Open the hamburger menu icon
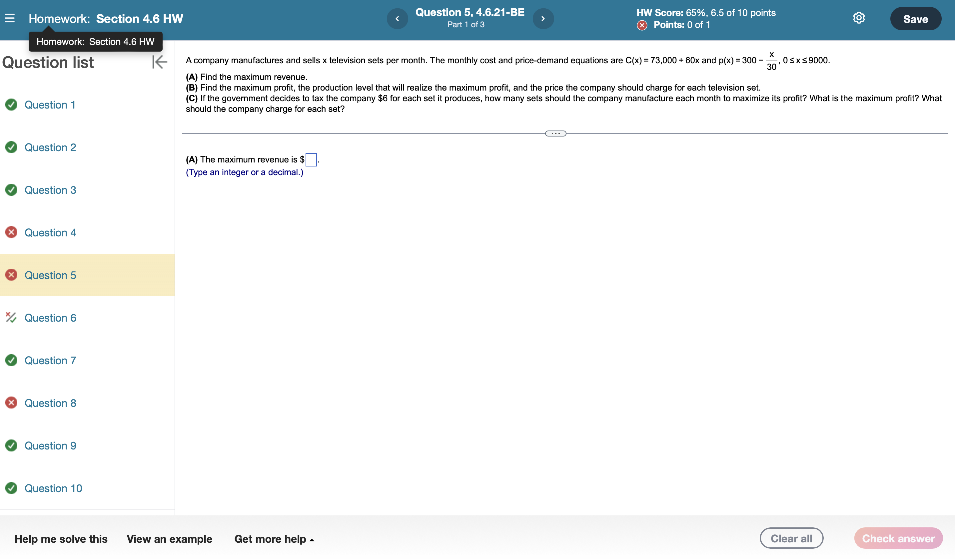The image size is (955, 560). tap(10, 18)
